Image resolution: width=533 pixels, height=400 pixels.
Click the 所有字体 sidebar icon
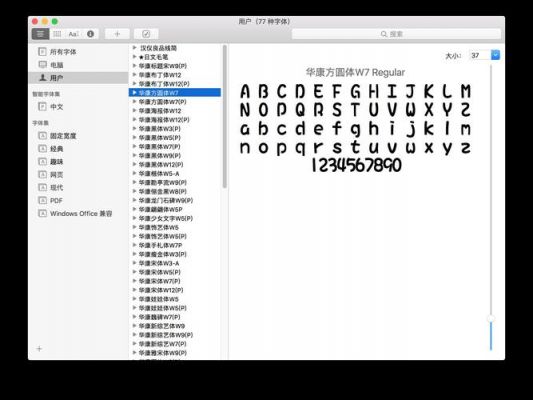(x=42, y=52)
